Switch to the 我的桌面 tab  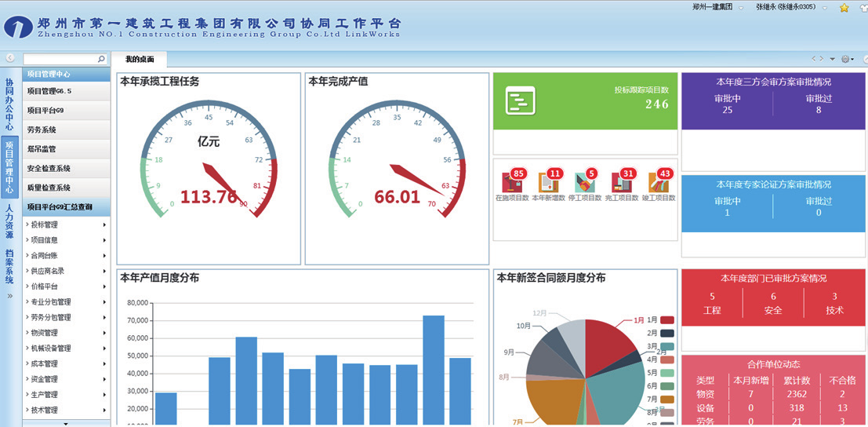point(140,60)
